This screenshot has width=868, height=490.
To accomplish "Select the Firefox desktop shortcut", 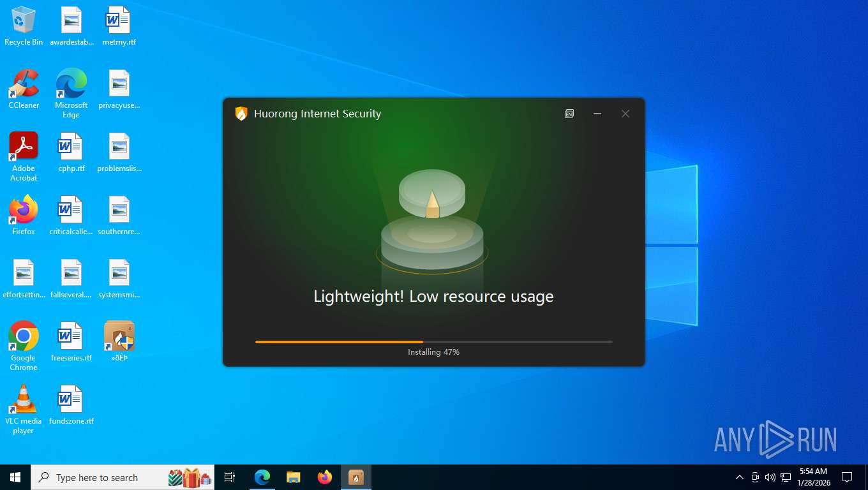I will point(24,216).
